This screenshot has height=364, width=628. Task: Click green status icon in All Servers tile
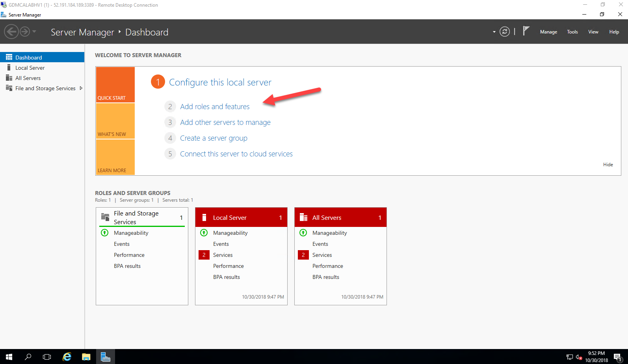click(x=303, y=232)
